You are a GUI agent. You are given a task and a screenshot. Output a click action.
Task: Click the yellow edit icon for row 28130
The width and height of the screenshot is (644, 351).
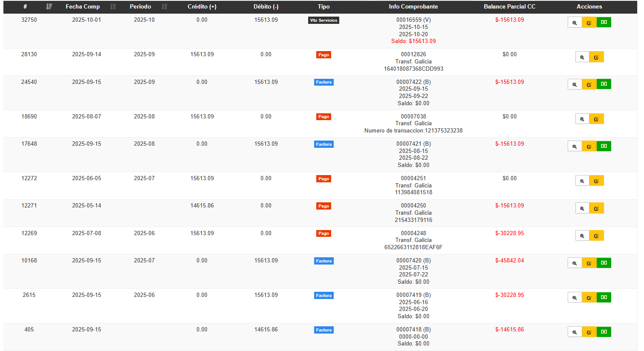coord(596,57)
